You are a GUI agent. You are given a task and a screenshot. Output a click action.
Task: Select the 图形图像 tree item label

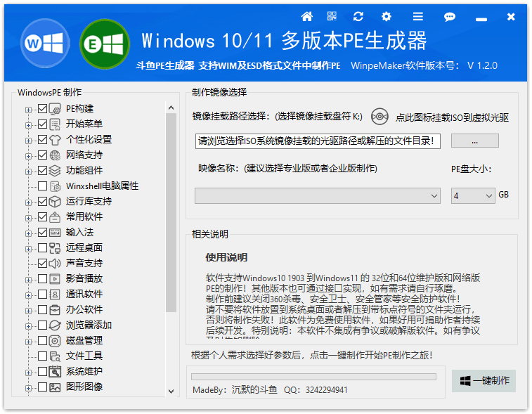84,387
